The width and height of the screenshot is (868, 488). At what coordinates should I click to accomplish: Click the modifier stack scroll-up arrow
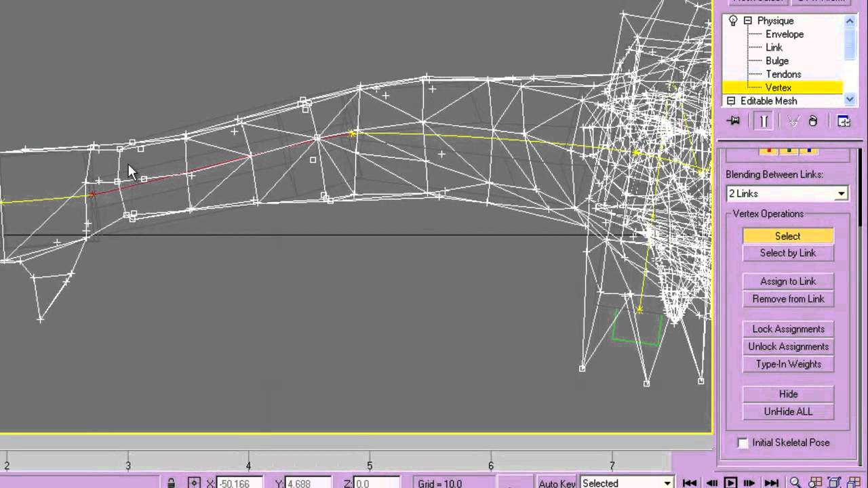pos(850,21)
